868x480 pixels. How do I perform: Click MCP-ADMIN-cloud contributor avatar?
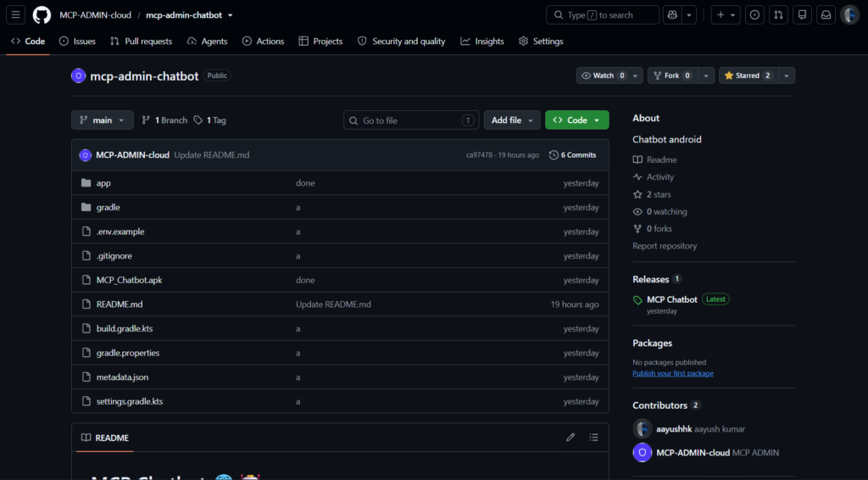click(x=643, y=452)
